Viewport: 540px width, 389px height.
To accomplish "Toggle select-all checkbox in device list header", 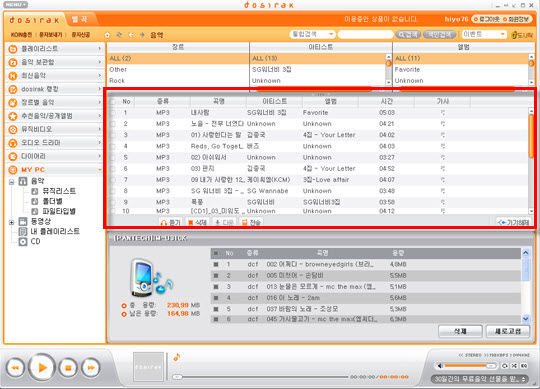I will pos(216,253).
